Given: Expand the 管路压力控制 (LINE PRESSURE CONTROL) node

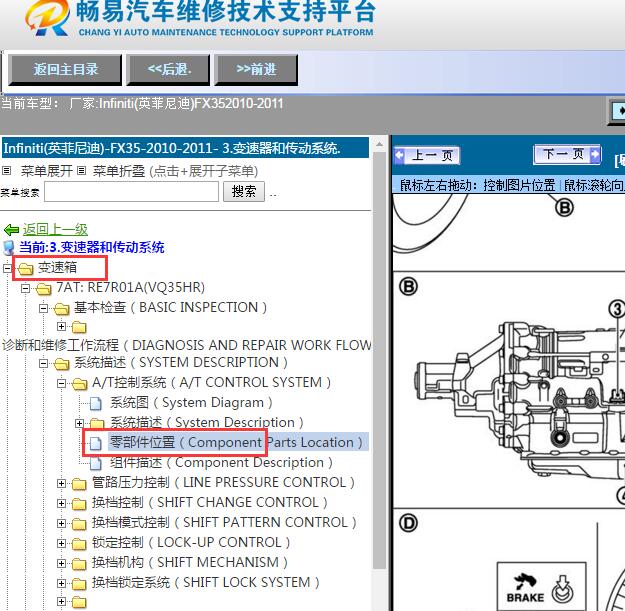Looking at the screenshot, I should click(61, 483).
